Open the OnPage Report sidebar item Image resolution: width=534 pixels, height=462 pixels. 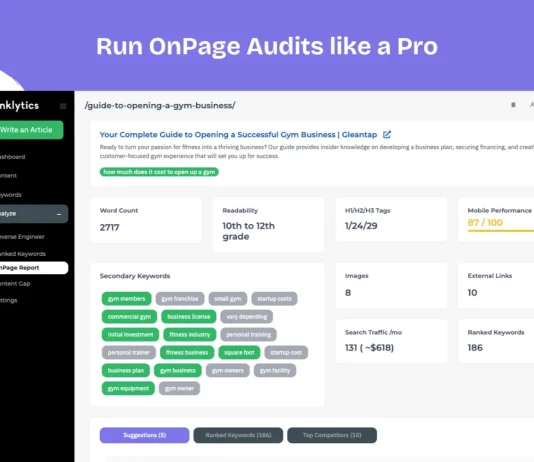coord(34,268)
